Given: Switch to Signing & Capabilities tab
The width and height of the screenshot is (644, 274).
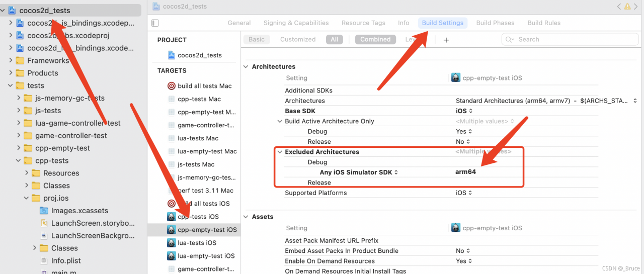Looking at the screenshot, I should click(296, 23).
